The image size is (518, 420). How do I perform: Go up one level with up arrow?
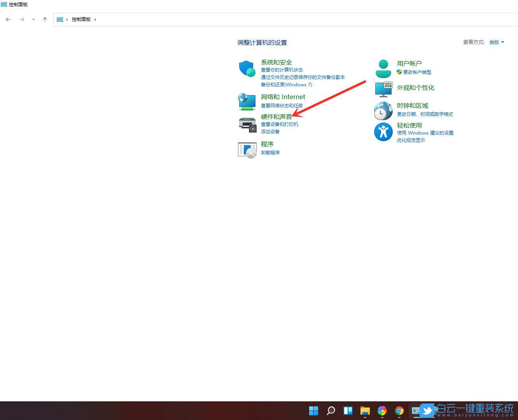coord(45,19)
